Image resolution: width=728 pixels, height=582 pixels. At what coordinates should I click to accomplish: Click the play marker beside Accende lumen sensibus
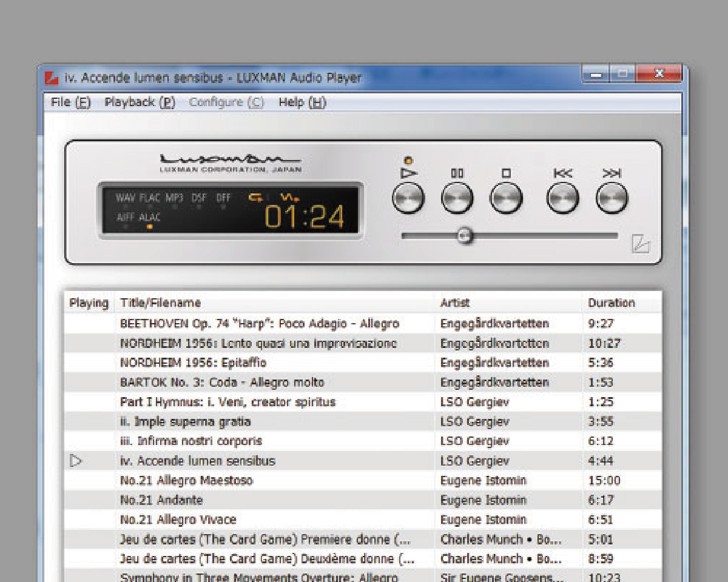point(75,461)
